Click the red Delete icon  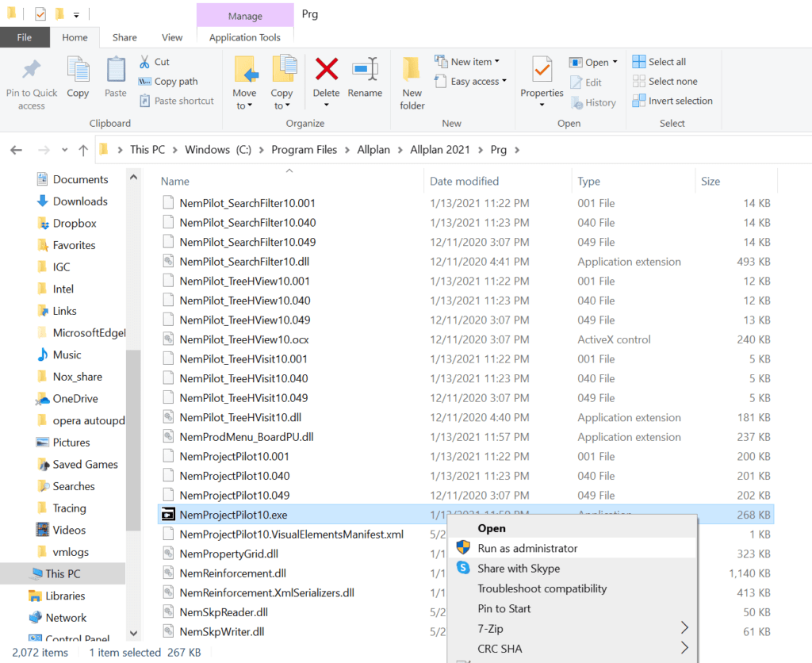(327, 70)
